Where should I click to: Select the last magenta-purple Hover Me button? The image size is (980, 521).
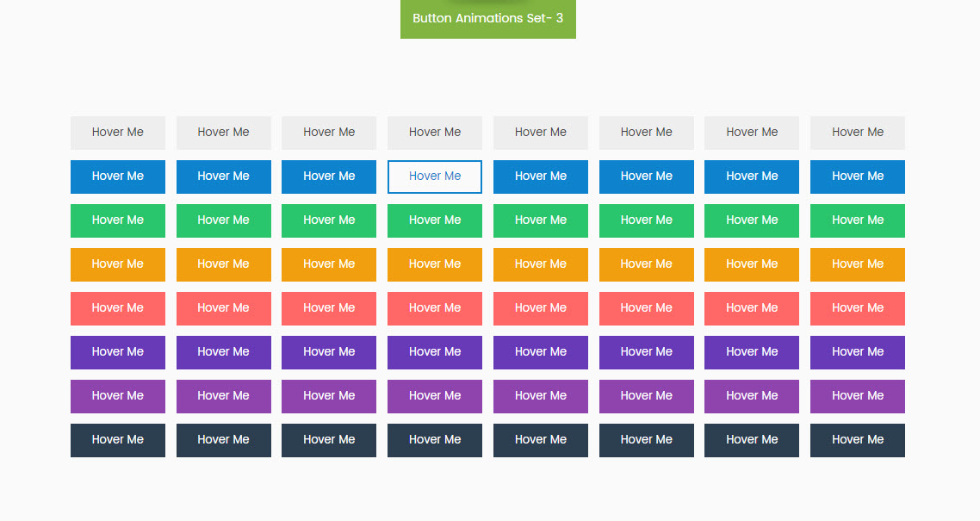858,396
